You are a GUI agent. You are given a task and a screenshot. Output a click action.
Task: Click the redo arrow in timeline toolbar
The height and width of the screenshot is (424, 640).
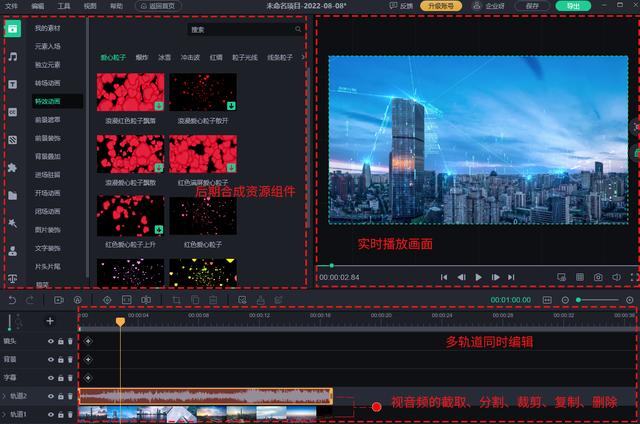[30, 300]
